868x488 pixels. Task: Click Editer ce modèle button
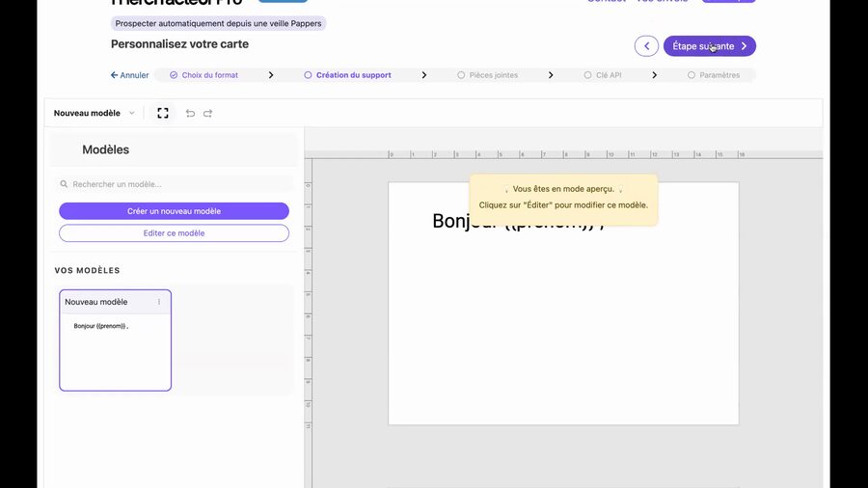174,233
